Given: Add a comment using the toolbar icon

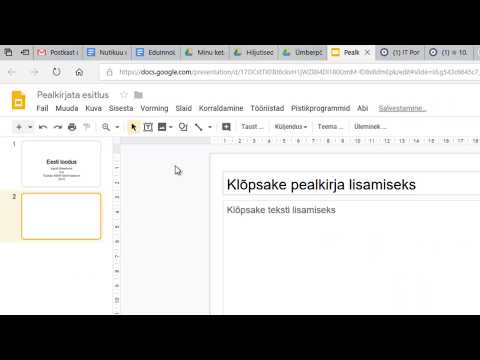Looking at the screenshot, I should [226, 127].
